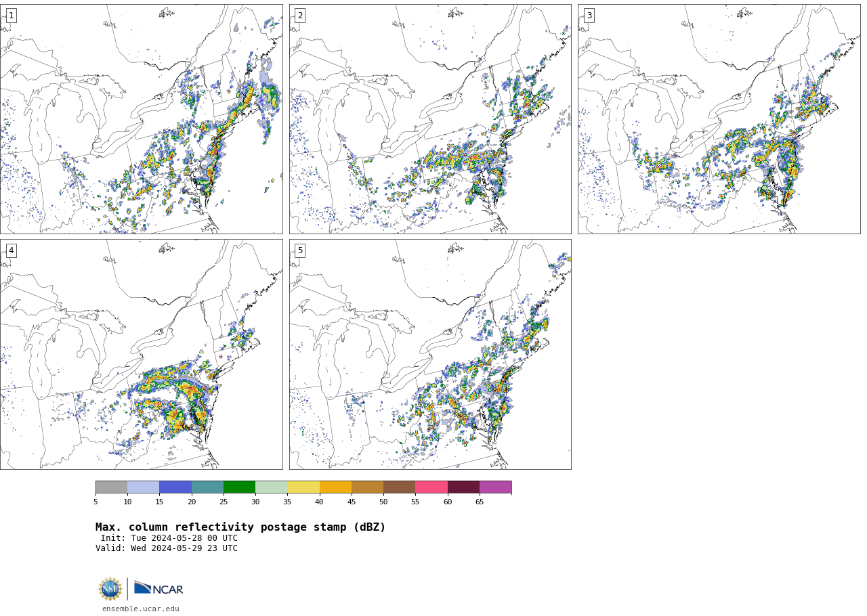Select the gray 5-10 dBZ swatch
The image size is (867, 616).
(x=111, y=487)
